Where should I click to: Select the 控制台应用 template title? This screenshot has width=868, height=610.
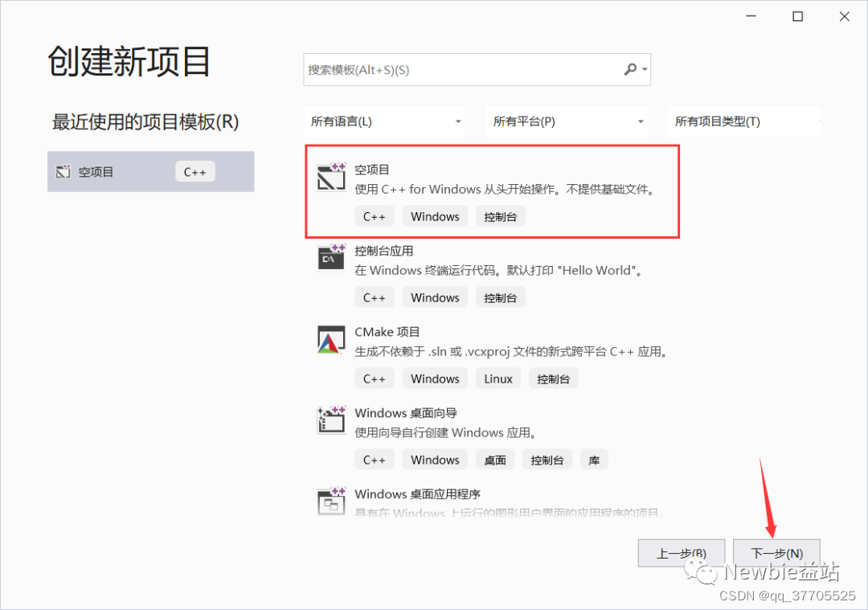[383, 251]
